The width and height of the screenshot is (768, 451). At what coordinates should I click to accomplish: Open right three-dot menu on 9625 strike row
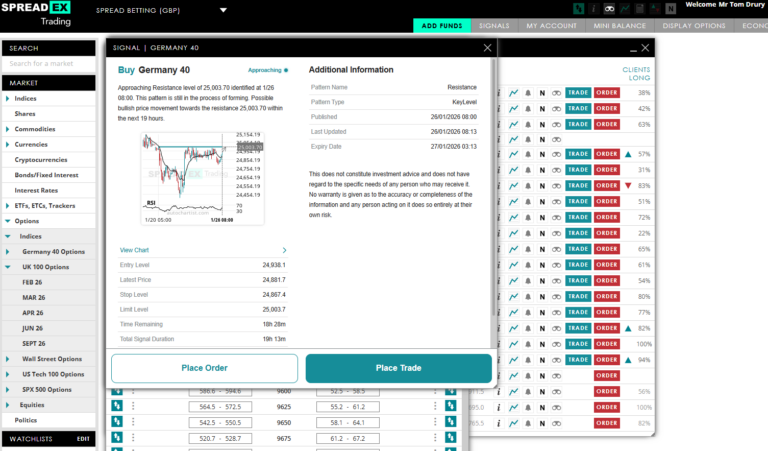pyautogui.click(x=435, y=406)
